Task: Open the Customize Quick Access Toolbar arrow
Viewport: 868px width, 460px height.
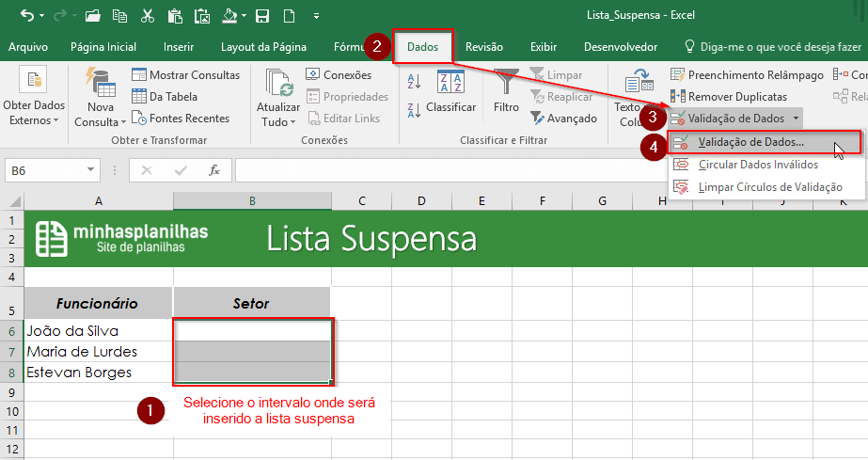Action: pos(316,16)
